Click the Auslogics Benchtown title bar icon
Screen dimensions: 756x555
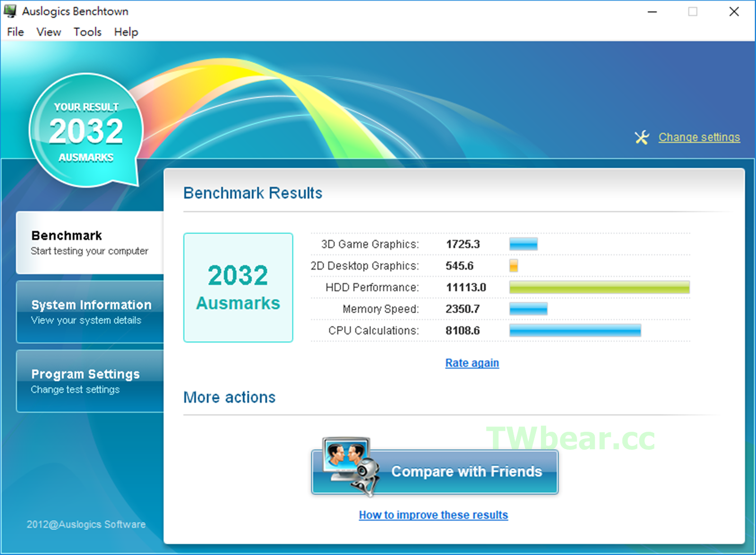coord(10,11)
